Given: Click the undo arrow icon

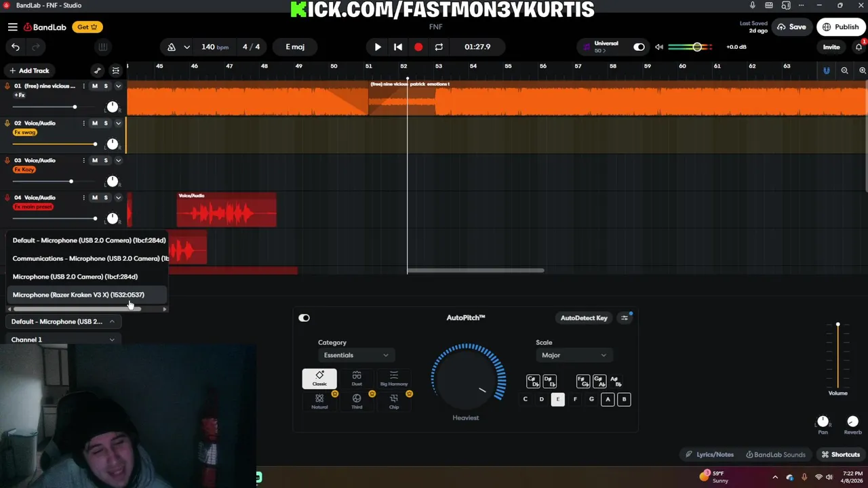Looking at the screenshot, I should (x=15, y=47).
